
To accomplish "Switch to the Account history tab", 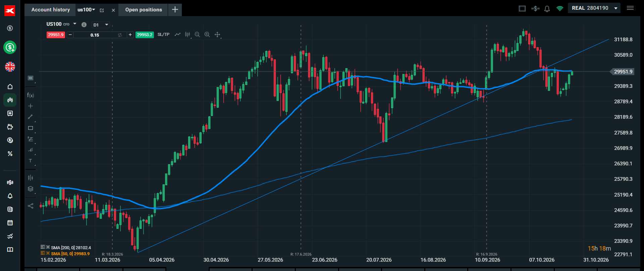I will (51, 10).
